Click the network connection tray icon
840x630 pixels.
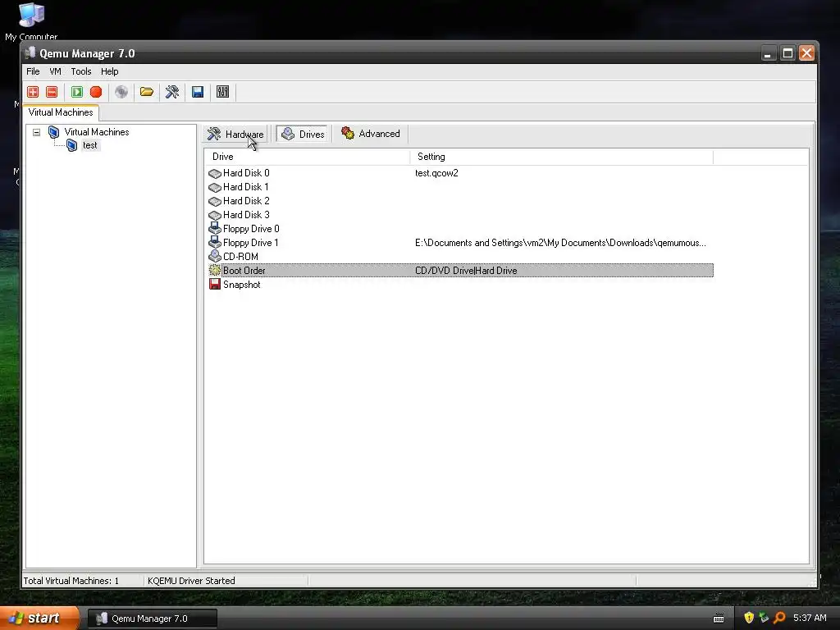click(x=764, y=618)
